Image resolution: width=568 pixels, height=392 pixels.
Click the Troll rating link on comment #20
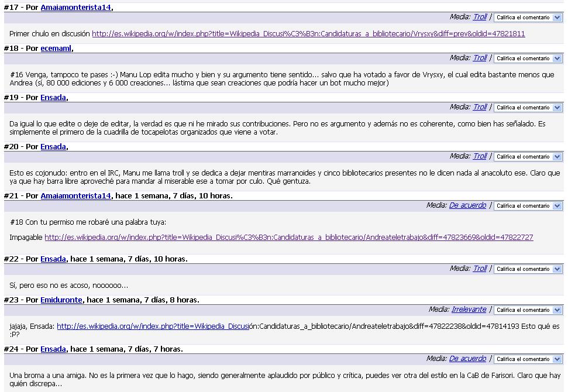[480, 156]
